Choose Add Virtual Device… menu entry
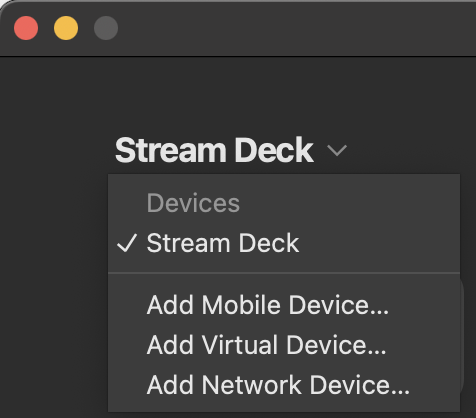 coord(284,345)
